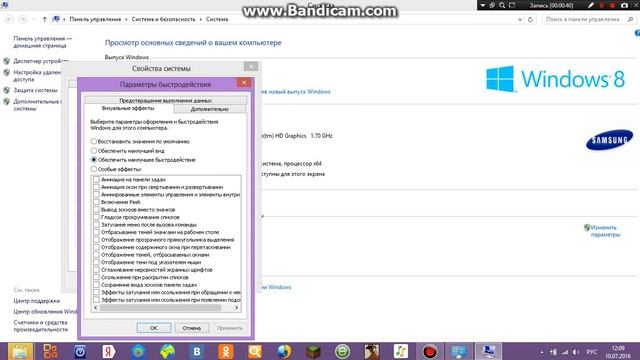Check "Вывод эскизов вместо значков"

(x=96, y=209)
